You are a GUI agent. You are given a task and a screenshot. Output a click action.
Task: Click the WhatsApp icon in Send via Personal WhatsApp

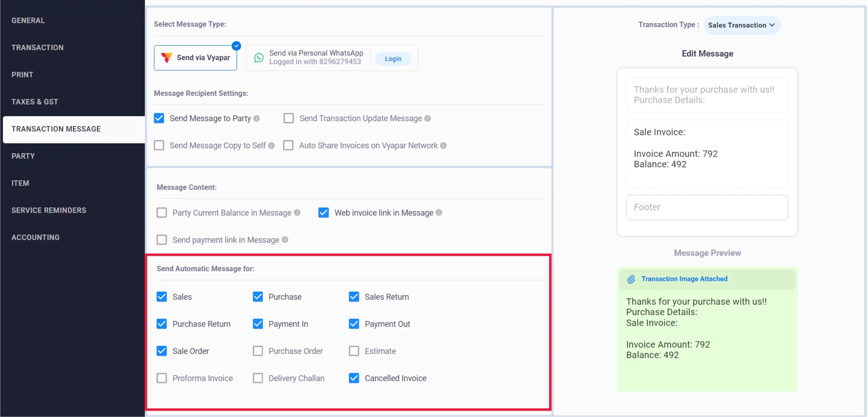259,58
